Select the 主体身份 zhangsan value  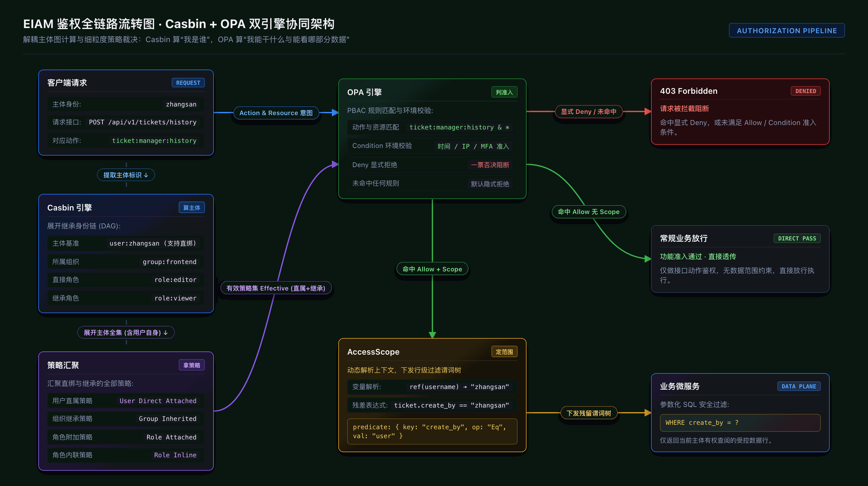(181, 104)
